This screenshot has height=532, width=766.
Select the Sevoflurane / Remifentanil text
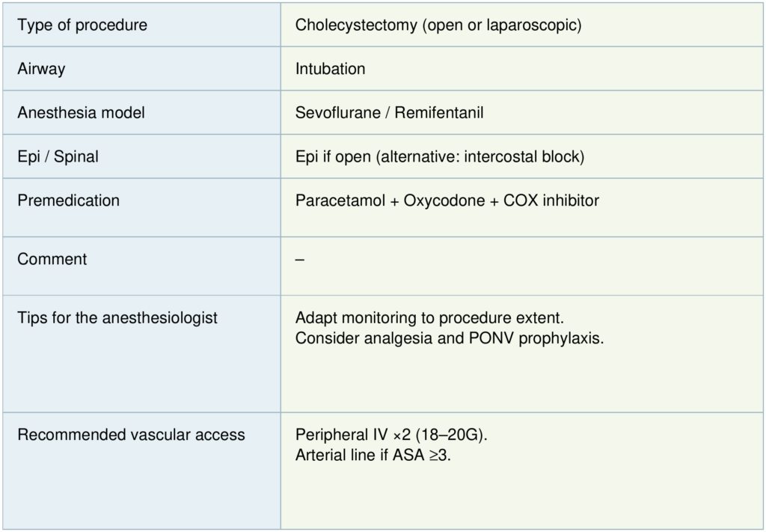pyautogui.click(x=389, y=113)
